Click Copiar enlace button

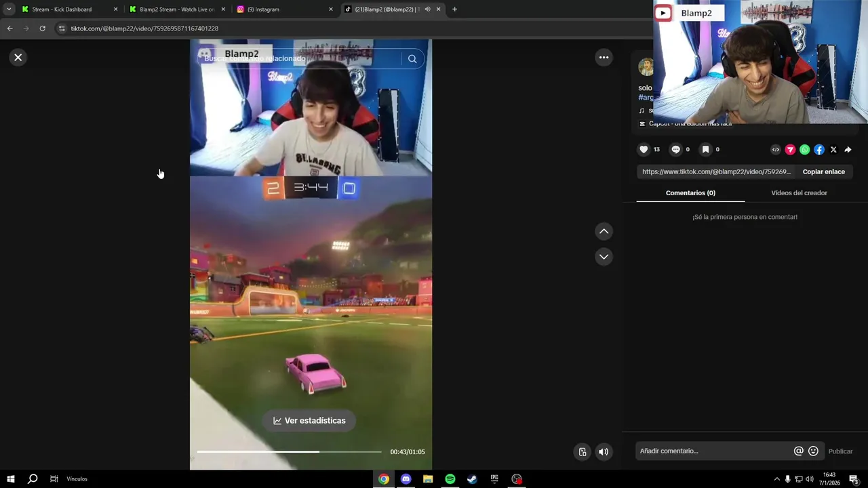(x=823, y=172)
